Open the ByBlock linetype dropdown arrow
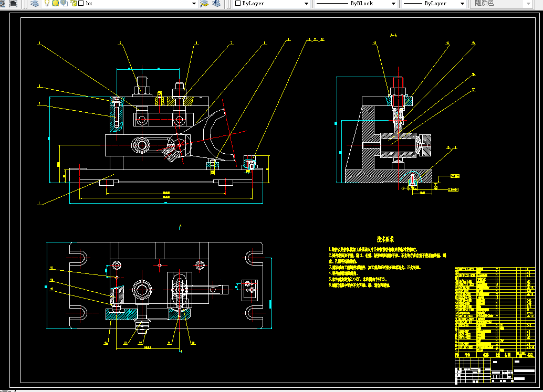Image resolution: width=543 pixels, height=392 pixels. (x=393, y=4)
